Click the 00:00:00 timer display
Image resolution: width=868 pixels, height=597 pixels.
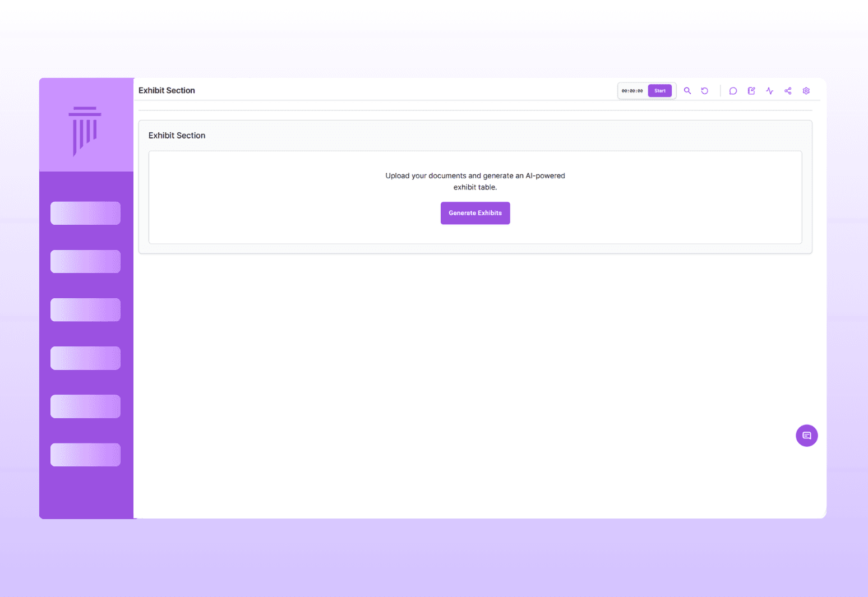[632, 91]
